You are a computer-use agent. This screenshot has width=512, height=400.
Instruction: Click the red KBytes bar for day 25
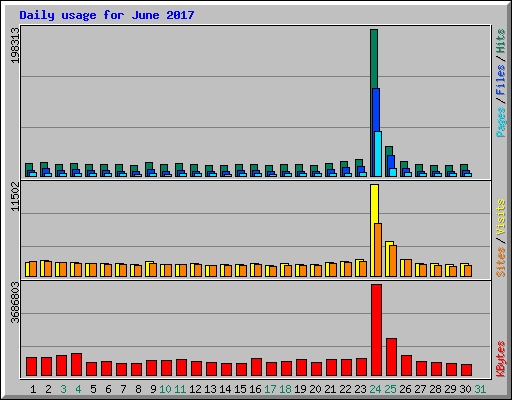point(391,357)
